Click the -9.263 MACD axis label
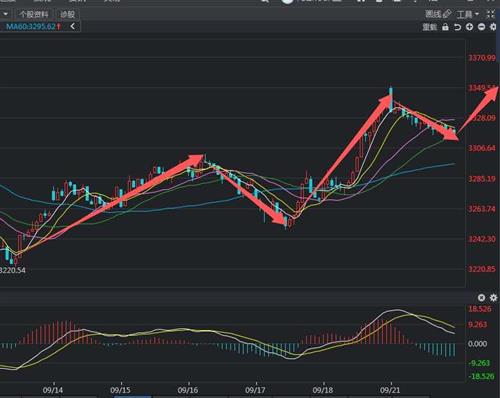Screen dimensions: 500x398 (480, 363)
